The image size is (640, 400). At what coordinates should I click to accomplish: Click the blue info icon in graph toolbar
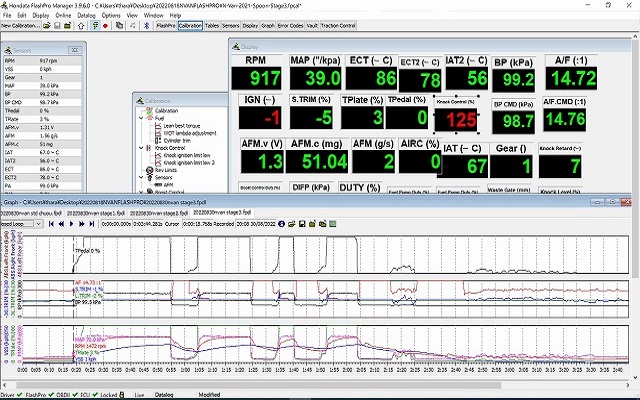click(x=281, y=224)
